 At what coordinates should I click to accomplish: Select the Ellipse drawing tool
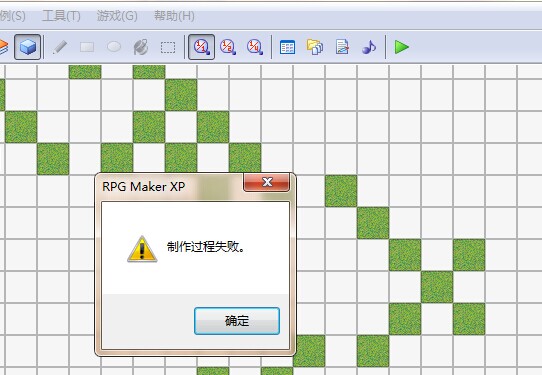pos(114,47)
